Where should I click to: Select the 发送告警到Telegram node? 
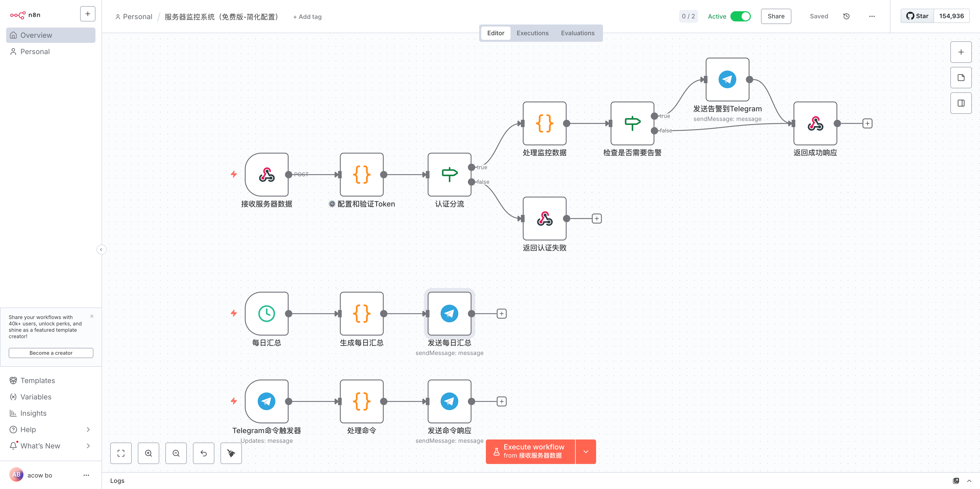click(x=727, y=80)
